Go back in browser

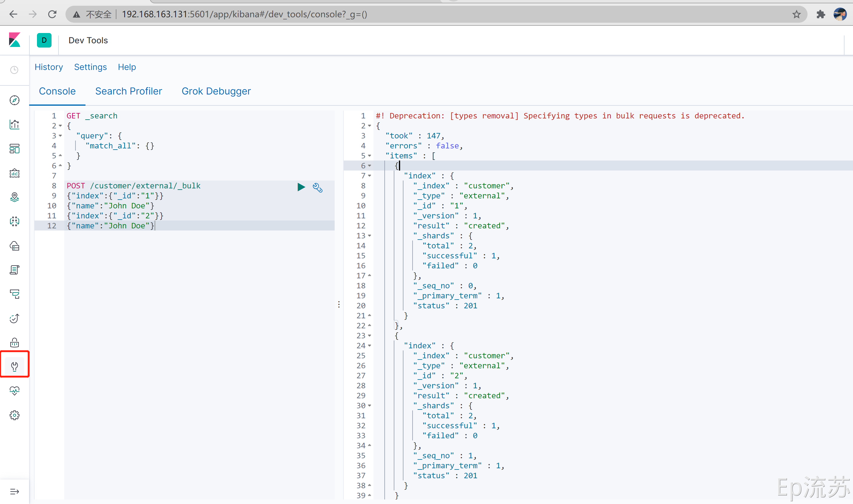[x=13, y=14]
